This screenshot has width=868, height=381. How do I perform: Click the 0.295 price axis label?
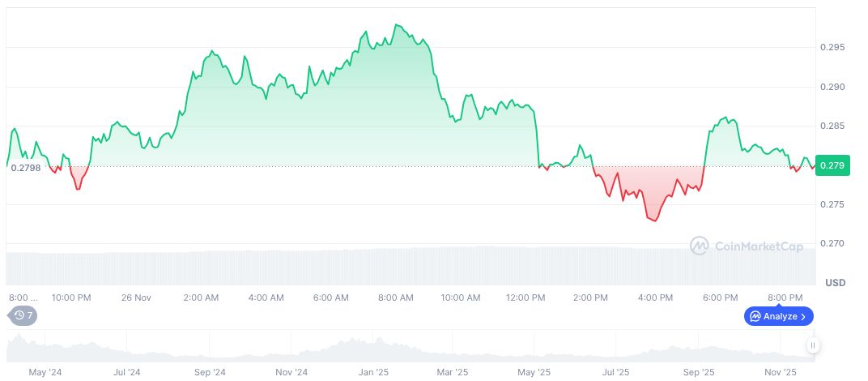(832, 47)
